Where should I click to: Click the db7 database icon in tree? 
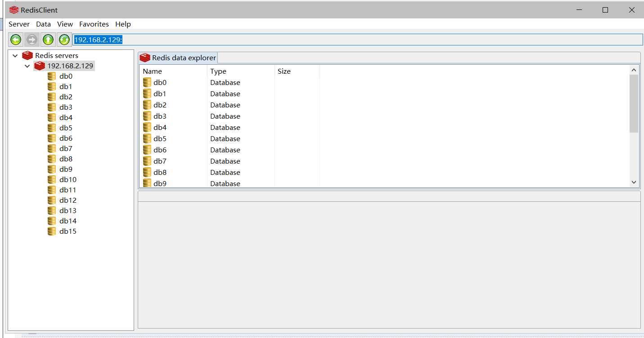[52, 148]
